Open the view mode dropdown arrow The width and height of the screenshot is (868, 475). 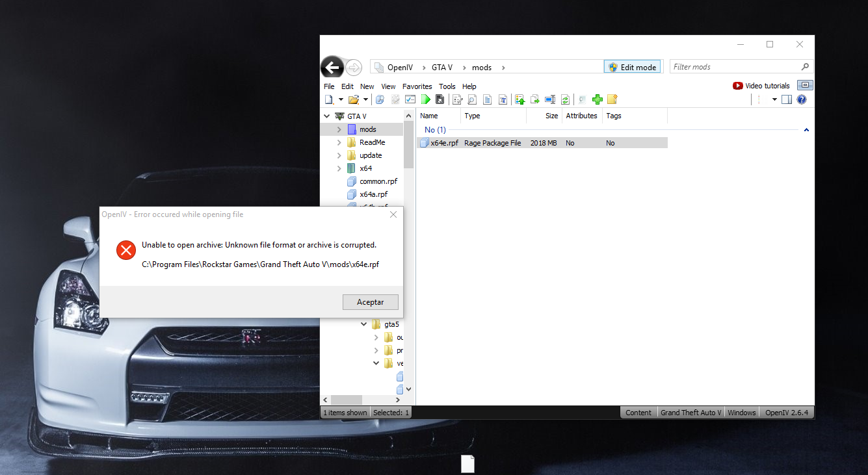774,99
